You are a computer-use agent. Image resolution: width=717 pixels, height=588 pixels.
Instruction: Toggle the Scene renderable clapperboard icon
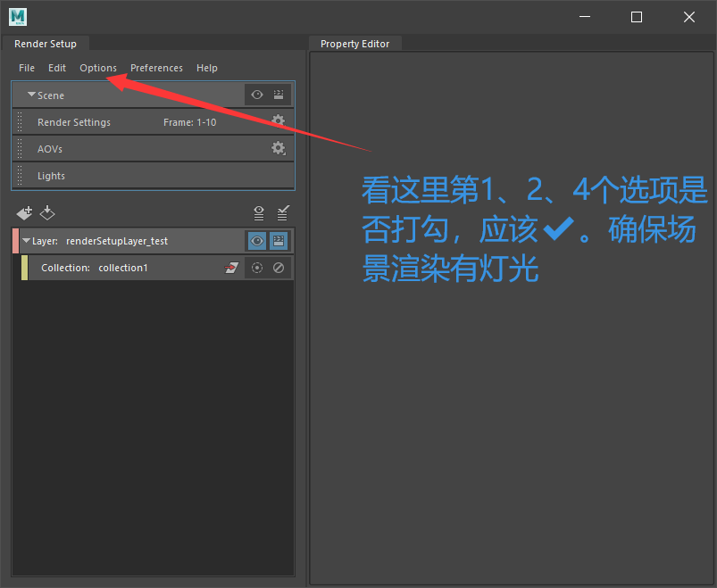[279, 95]
